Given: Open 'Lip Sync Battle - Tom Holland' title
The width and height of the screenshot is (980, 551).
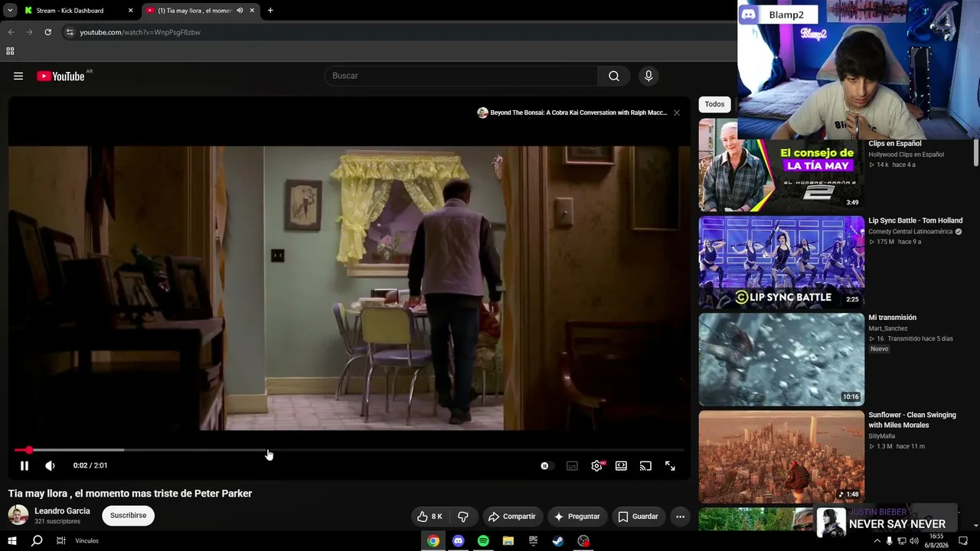Looking at the screenshot, I should (915, 220).
